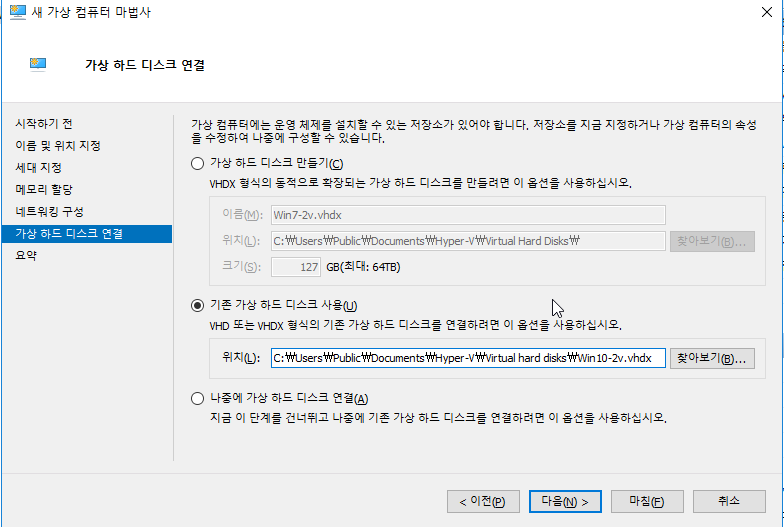Screen dimensions: 784x527
Task: Click the wizard icon in the title bar
Action: tap(18, 12)
